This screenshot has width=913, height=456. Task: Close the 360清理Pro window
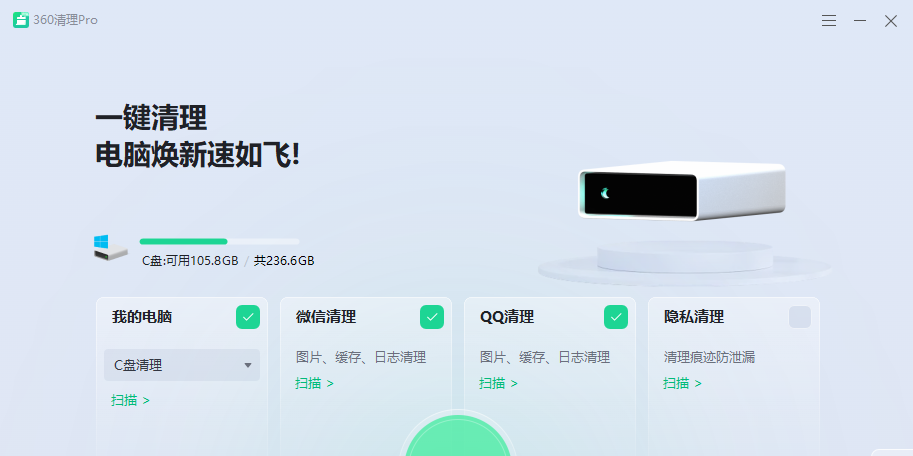point(890,20)
